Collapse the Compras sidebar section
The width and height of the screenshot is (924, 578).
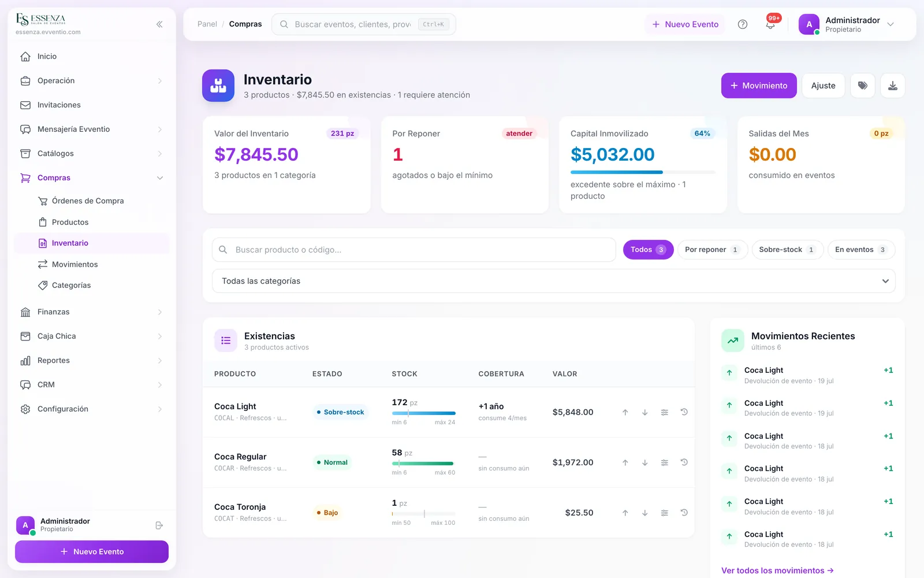[x=92, y=178]
